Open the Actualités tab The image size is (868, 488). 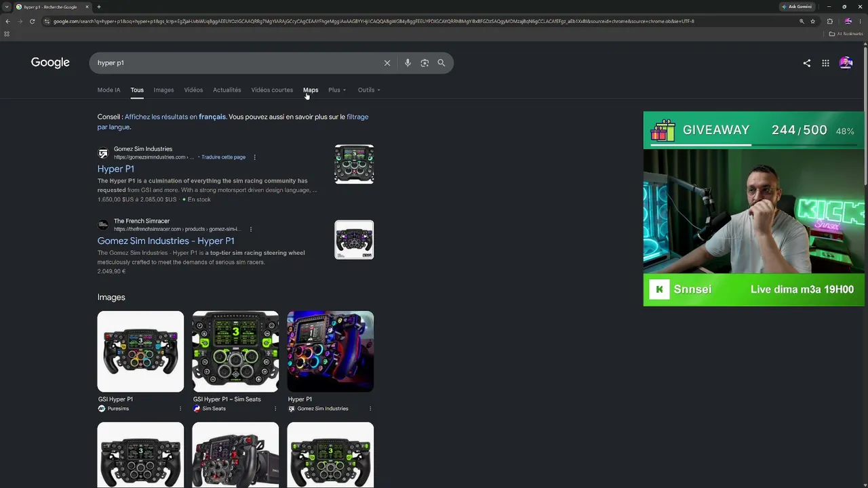pyautogui.click(x=227, y=90)
